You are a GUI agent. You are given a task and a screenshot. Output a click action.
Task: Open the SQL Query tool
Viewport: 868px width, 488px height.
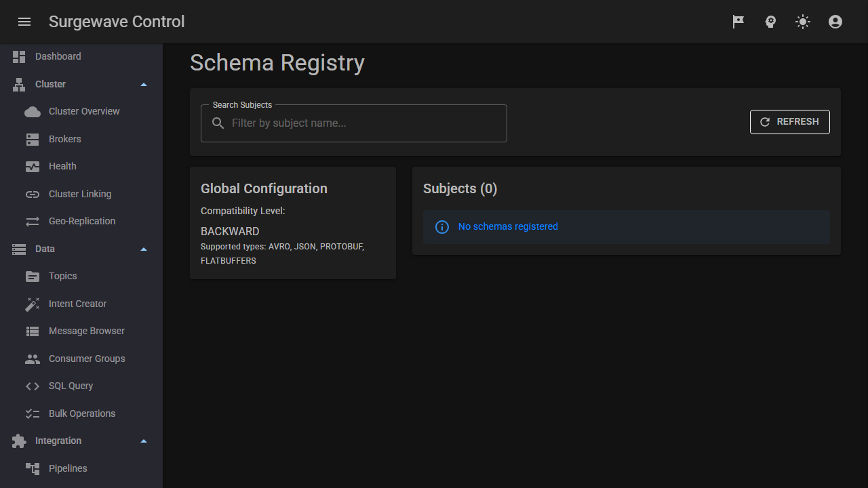tap(81, 386)
